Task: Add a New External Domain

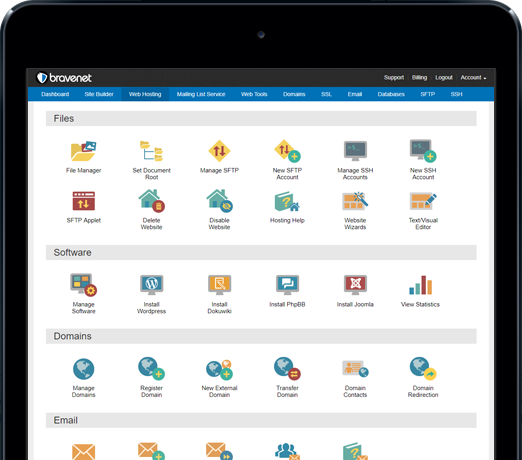Action: tap(219, 369)
